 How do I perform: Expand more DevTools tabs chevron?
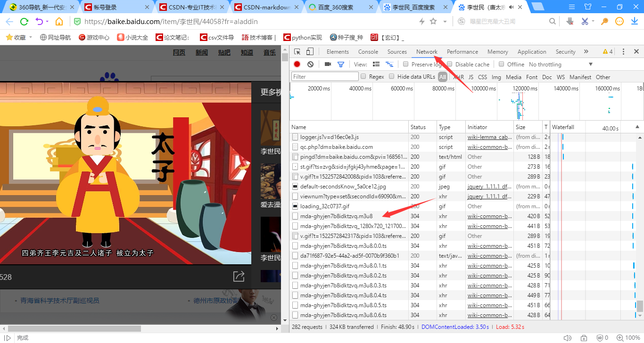coord(586,52)
